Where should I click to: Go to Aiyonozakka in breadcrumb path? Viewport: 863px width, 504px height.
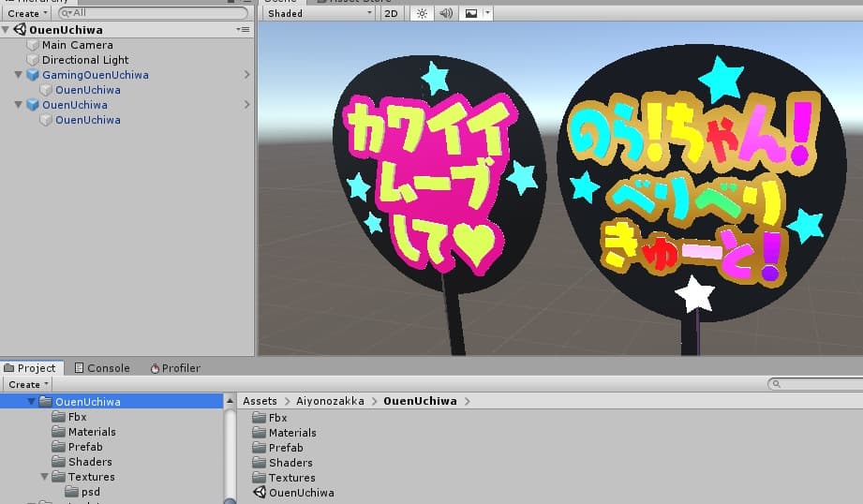[330, 401]
